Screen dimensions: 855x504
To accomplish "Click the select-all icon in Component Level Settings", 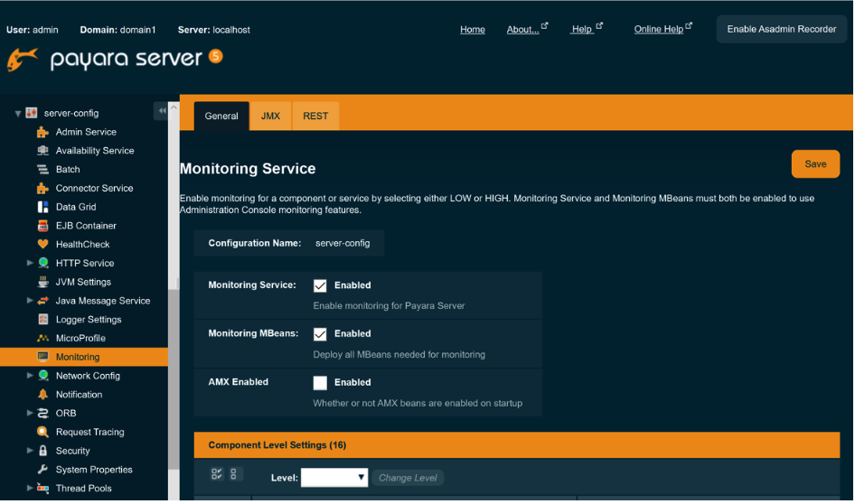I will click(x=217, y=474).
